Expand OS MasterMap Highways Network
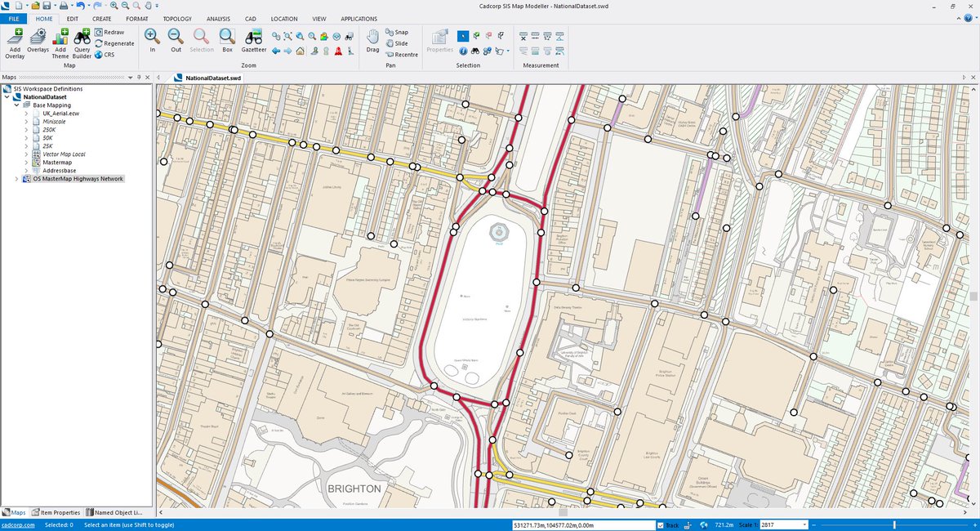The width and height of the screenshot is (980, 531). click(x=16, y=179)
